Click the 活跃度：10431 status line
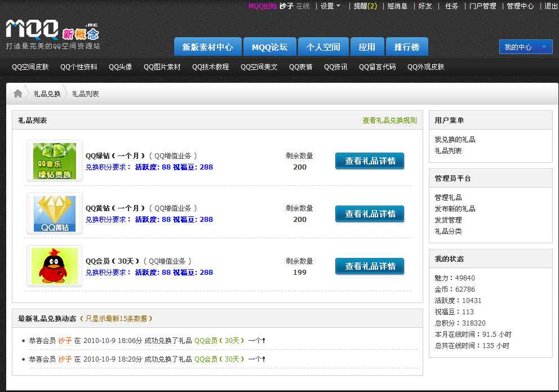 [458, 301]
